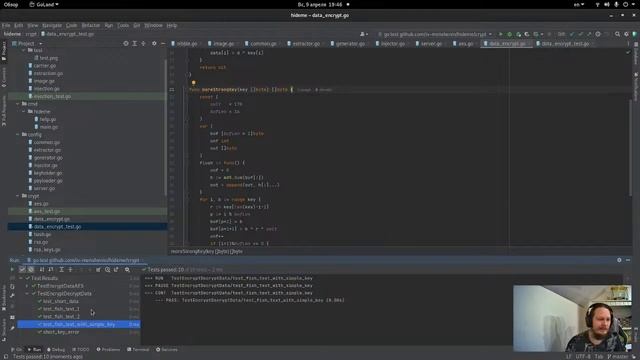Screen dimensions: 640x360
Task: Open the Refactor menu
Action: [x=91, y=25]
